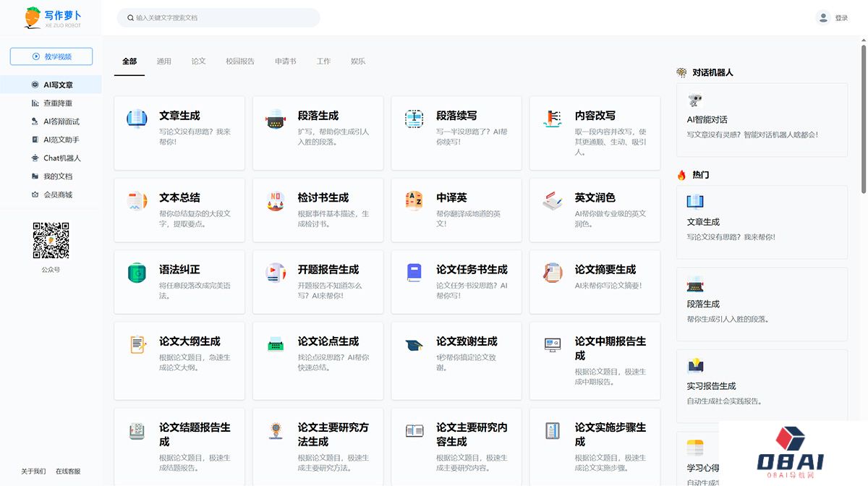The image size is (868, 486).
Task: Click the AI智能对话 title text
Action: point(707,119)
